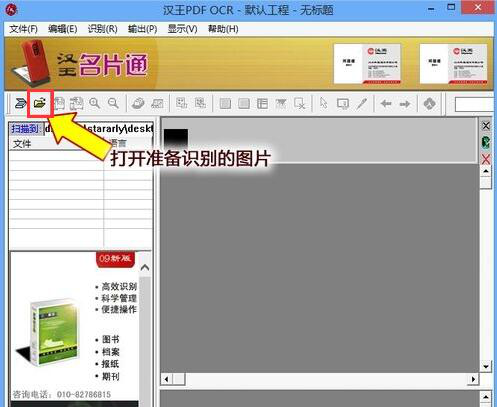Select the pen drawing tool
Viewport: 497px width, 407px height.
click(x=362, y=104)
